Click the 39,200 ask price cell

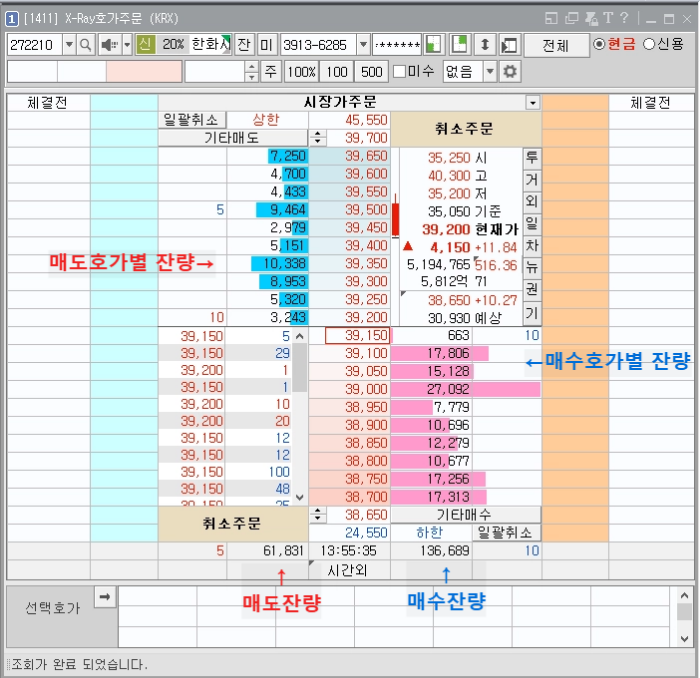[x=350, y=317]
